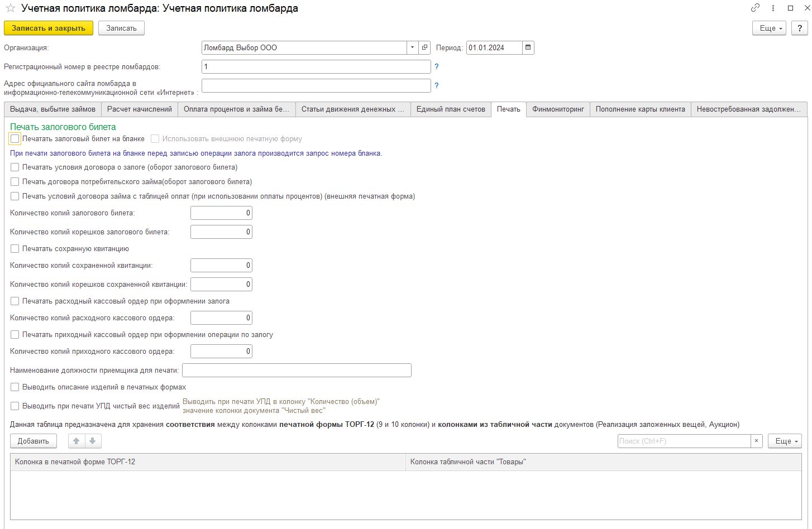
Task: Clear the search field with X
Action: 757,441
